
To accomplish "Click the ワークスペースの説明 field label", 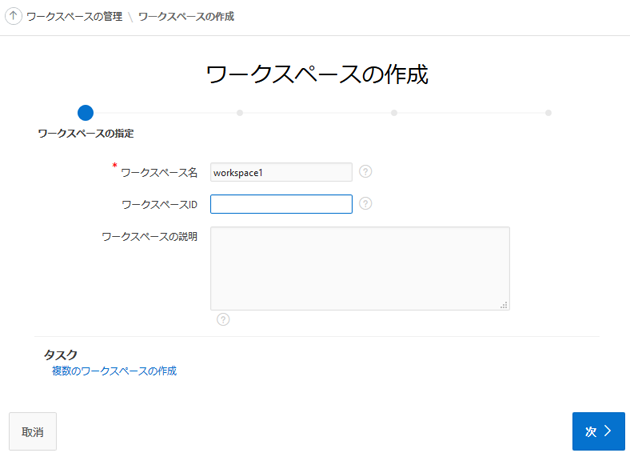I will click(x=149, y=237).
